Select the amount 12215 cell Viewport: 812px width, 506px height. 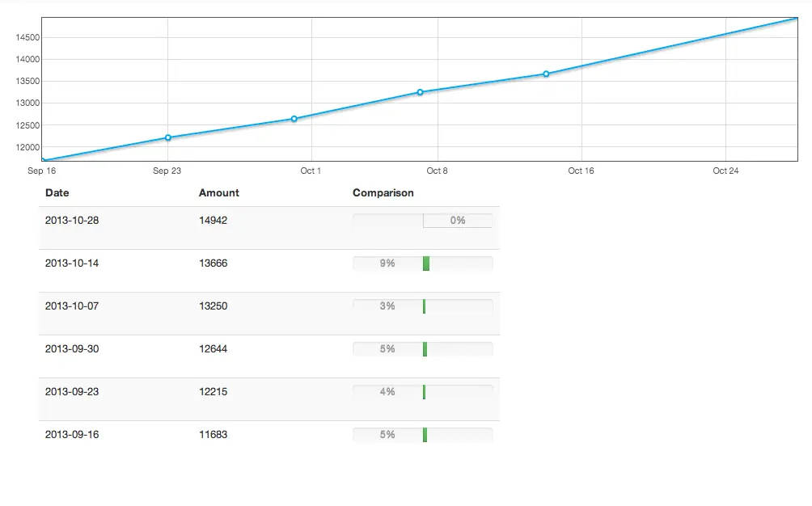click(x=213, y=391)
